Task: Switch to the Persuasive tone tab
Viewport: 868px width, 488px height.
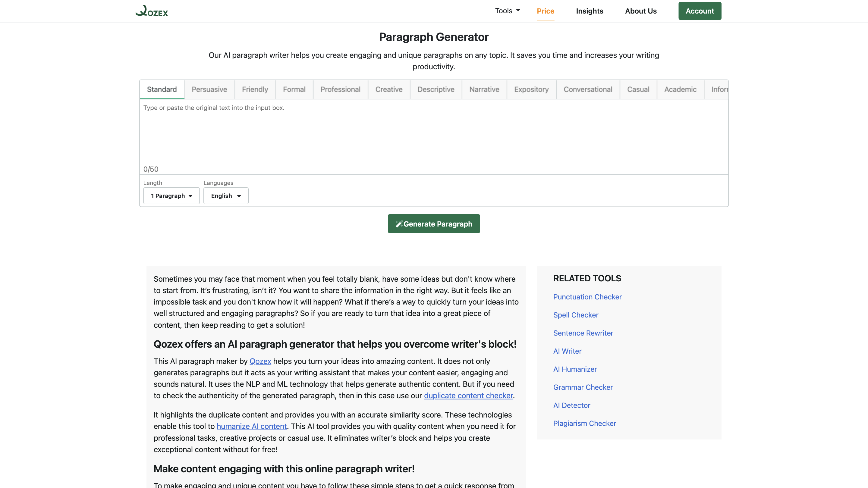Action: pos(209,89)
